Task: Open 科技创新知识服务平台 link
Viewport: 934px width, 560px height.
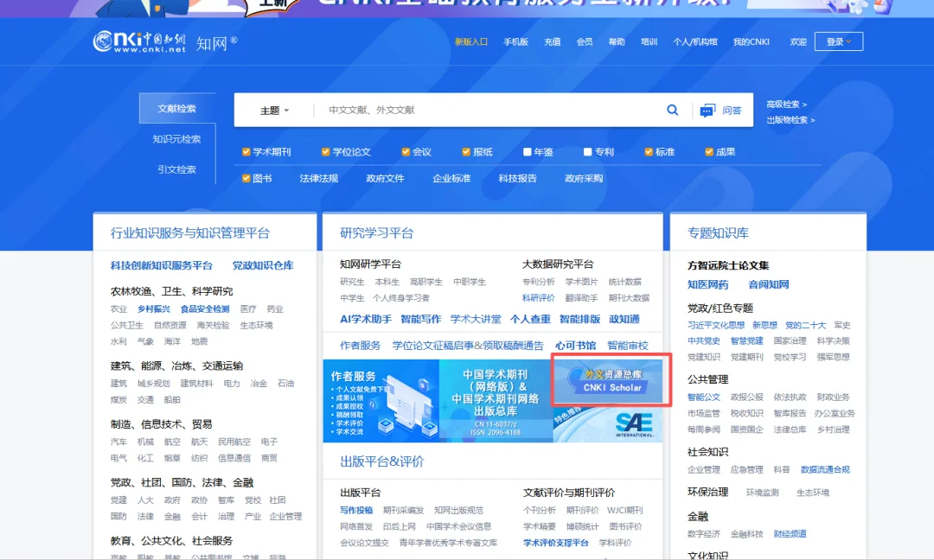Action: point(162,265)
